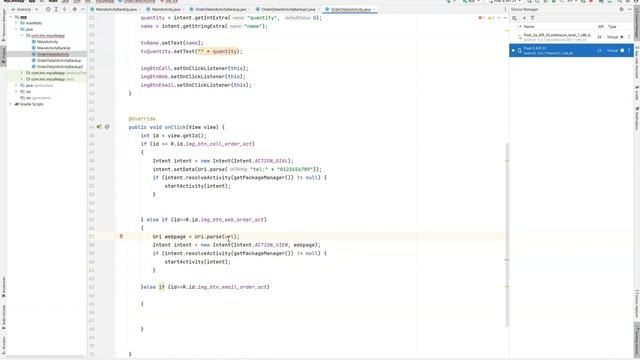Select the highlighted Pixel 6 API device row

pyautogui.click(x=571, y=51)
